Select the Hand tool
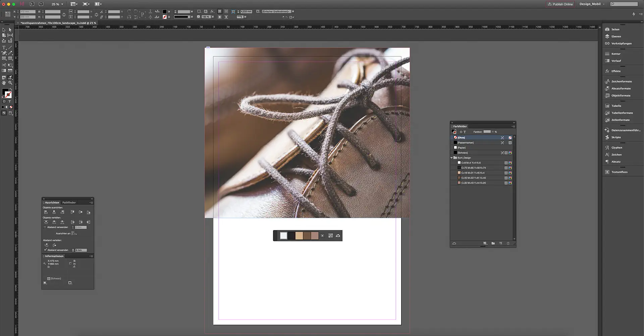 point(4,81)
